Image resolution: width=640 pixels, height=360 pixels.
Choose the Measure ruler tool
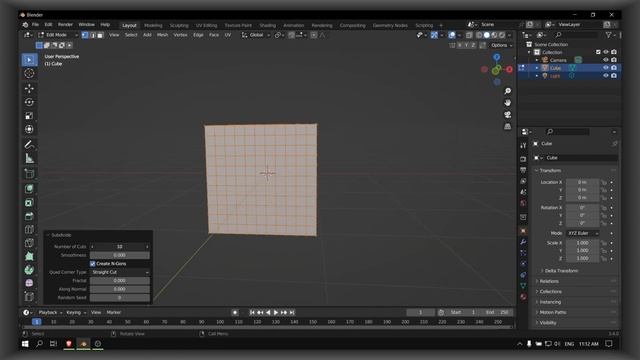point(29,158)
